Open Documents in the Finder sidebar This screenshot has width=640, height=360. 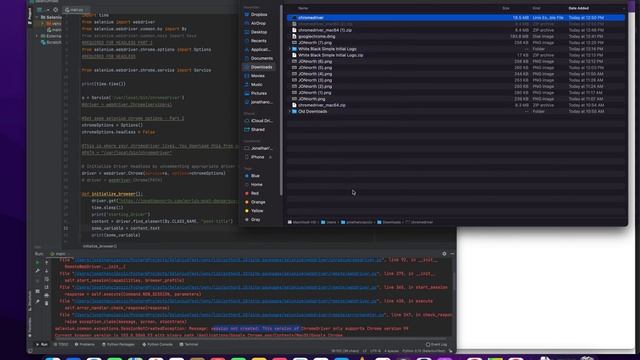click(x=259, y=58)
